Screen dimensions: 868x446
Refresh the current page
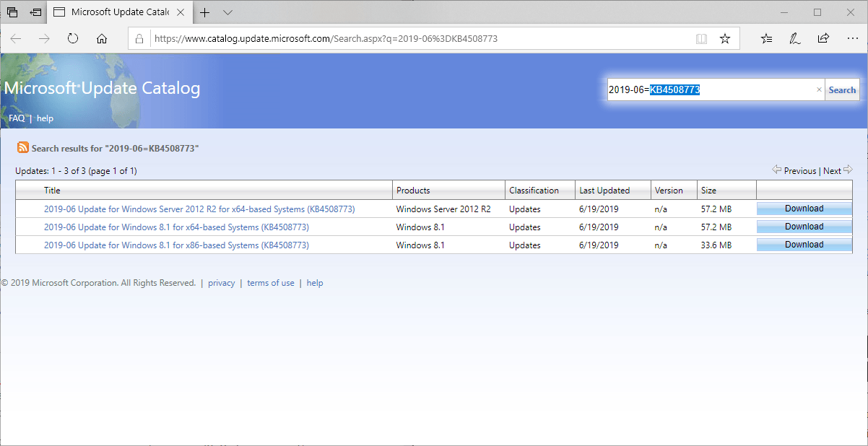(x=73, y=39)
